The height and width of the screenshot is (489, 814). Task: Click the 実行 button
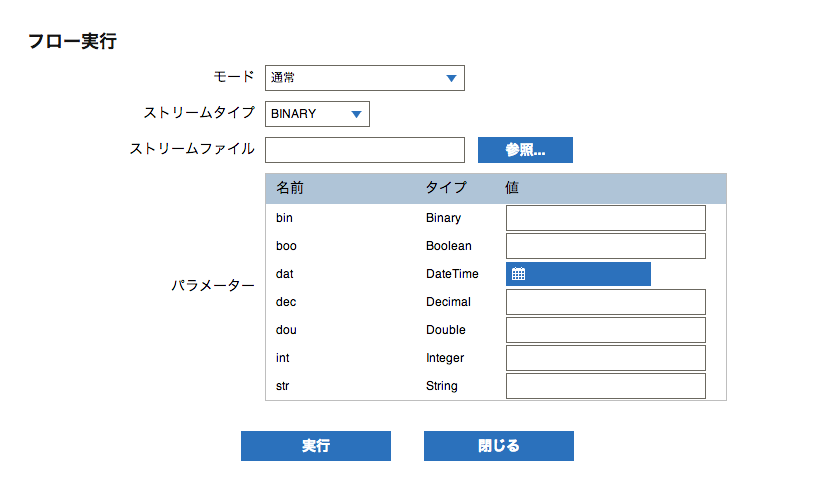click(x=316, y=445)
